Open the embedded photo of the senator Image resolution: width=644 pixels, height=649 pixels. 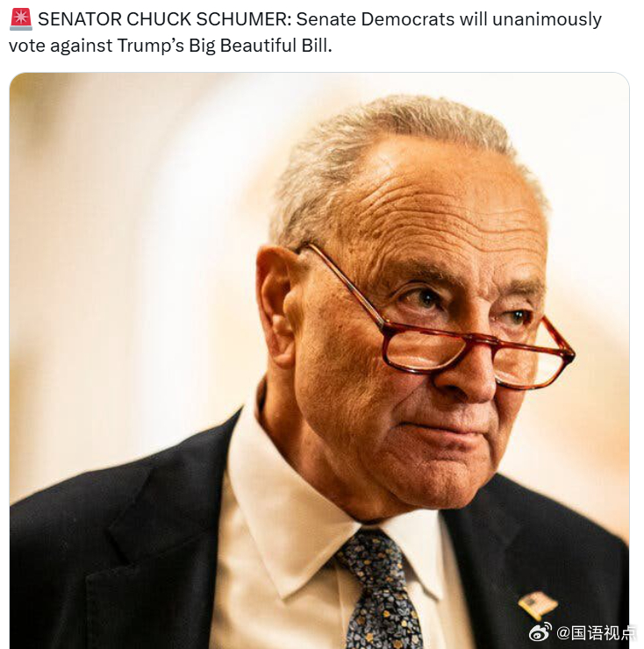pyautogui.click(x=319, y=360)
